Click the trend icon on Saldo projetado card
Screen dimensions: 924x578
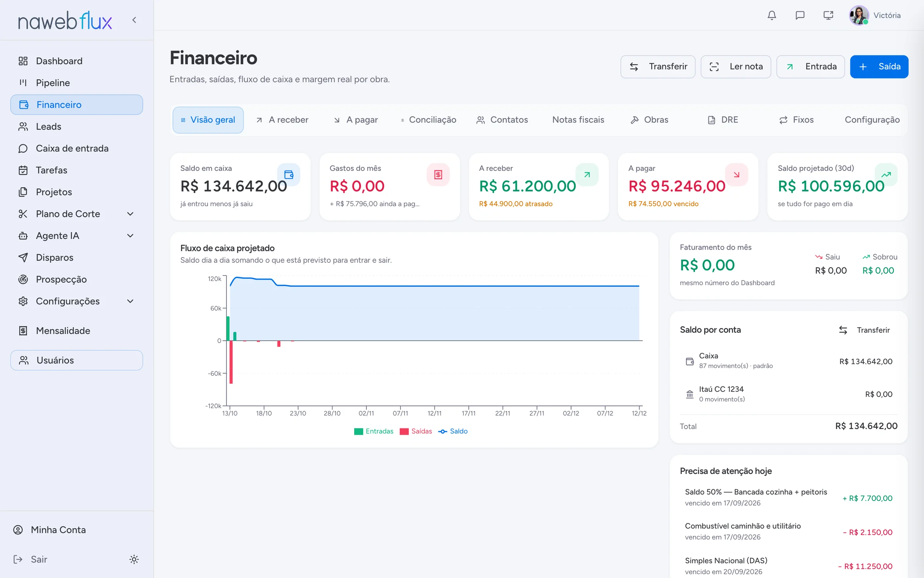point(886,175)
